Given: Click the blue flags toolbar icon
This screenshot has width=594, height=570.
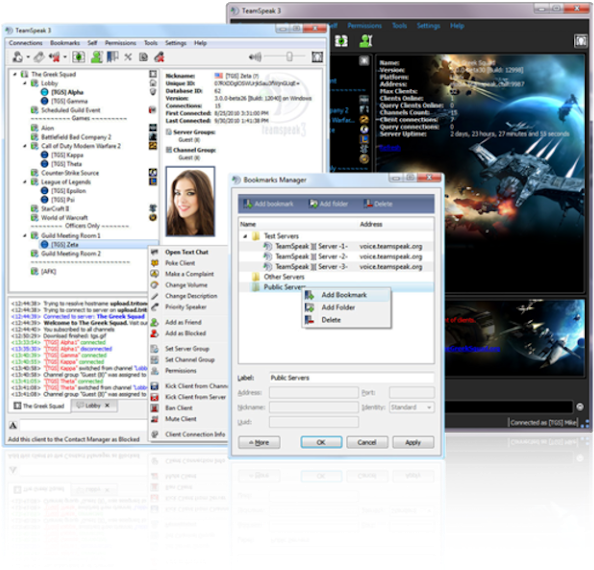Looking at the screenshot, I should coord(113,57).
